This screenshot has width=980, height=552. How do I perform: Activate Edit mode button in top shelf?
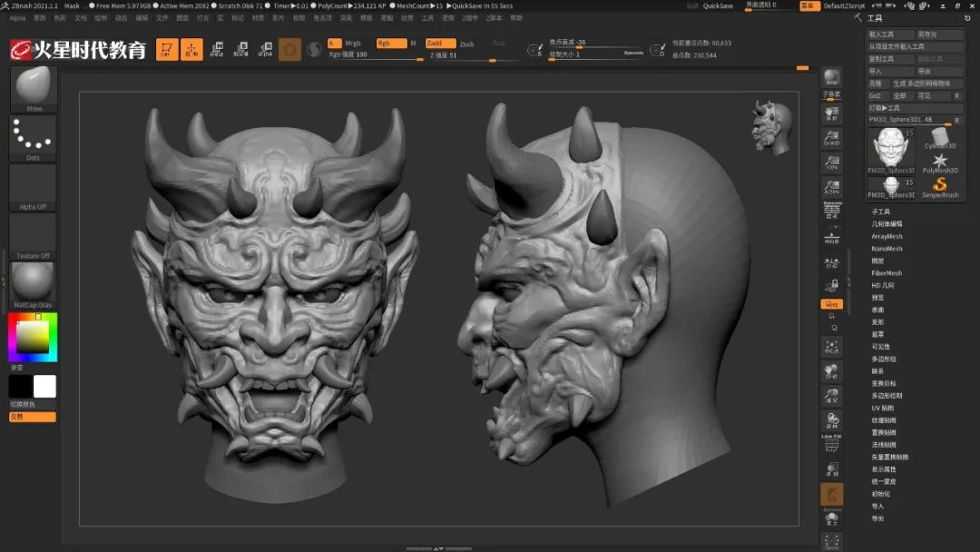coord(167,49)
